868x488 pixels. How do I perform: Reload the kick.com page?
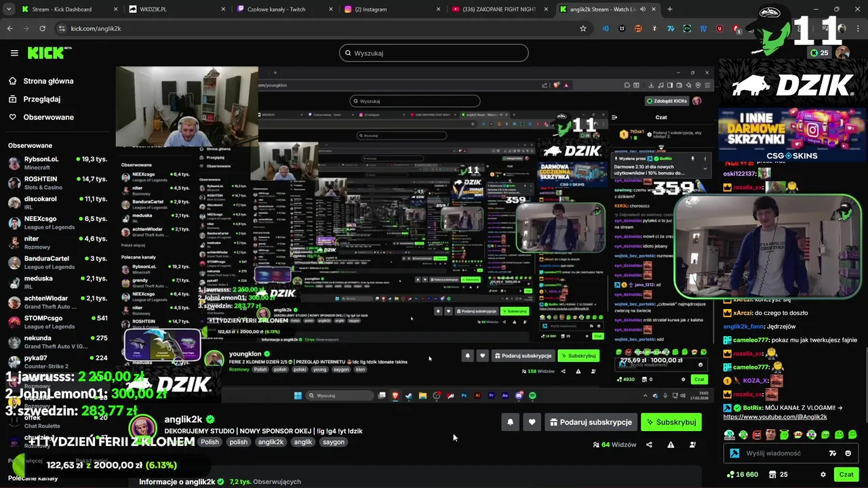point(42,28)
